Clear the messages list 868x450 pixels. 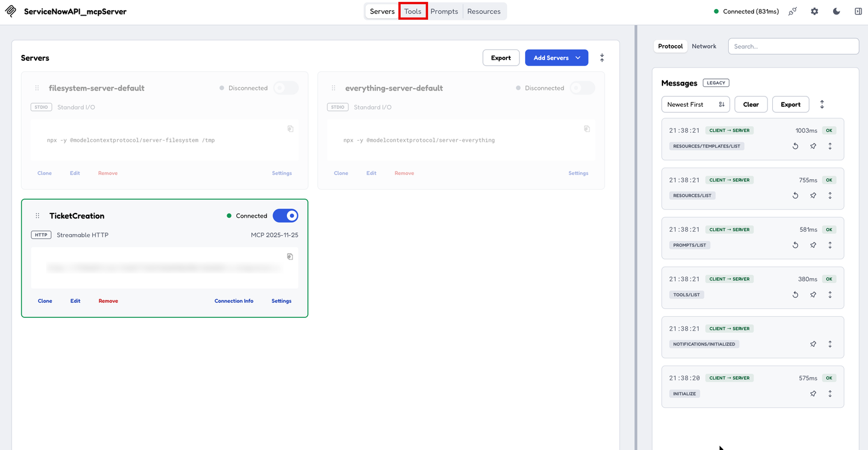point(751,104)
